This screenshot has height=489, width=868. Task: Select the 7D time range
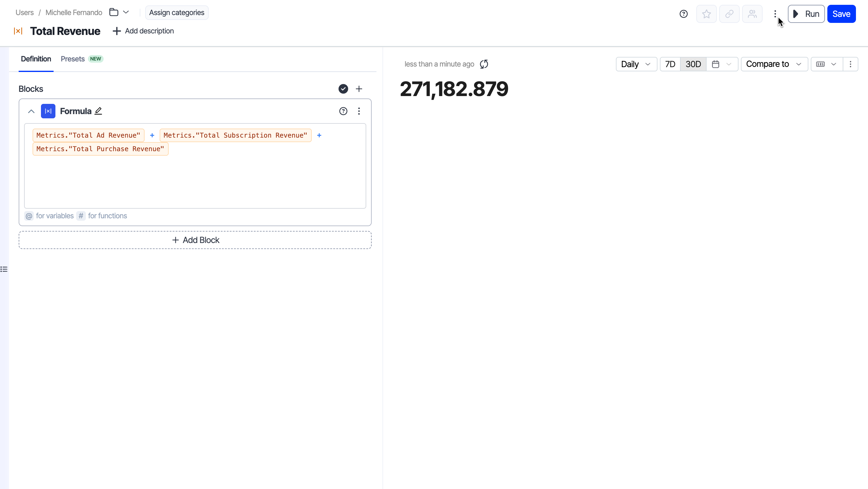[670, 64]
